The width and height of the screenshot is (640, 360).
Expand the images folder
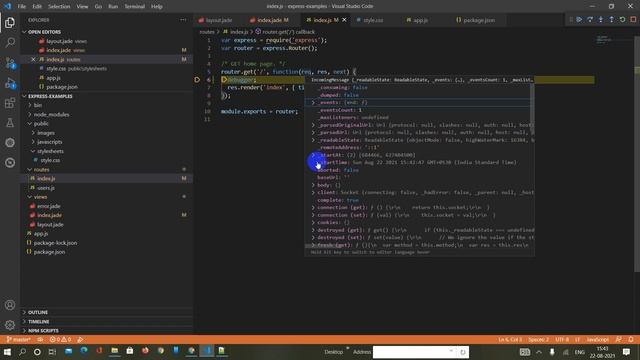[33, 133]
